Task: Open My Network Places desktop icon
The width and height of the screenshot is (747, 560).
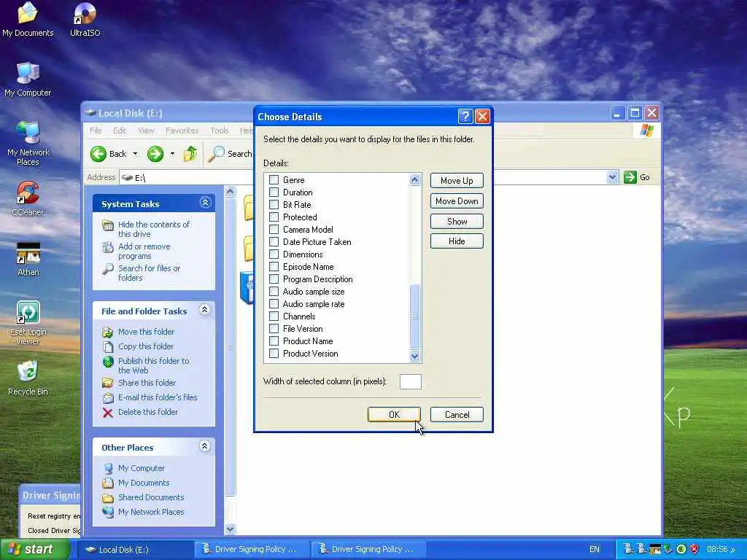Action: click(x=28, y=143)
